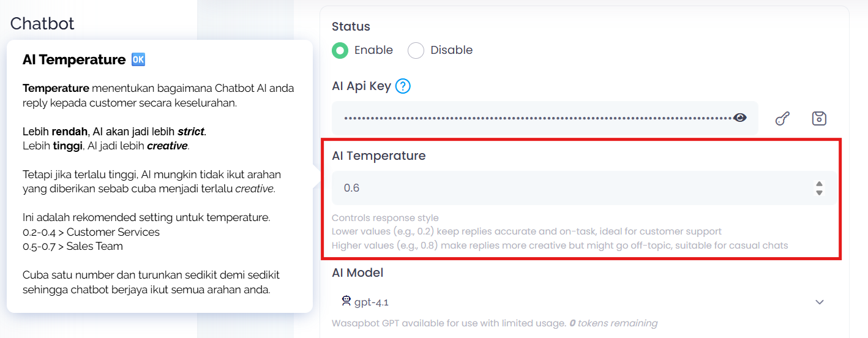
Task: Click the Disable label text
Action: (452, 50)
